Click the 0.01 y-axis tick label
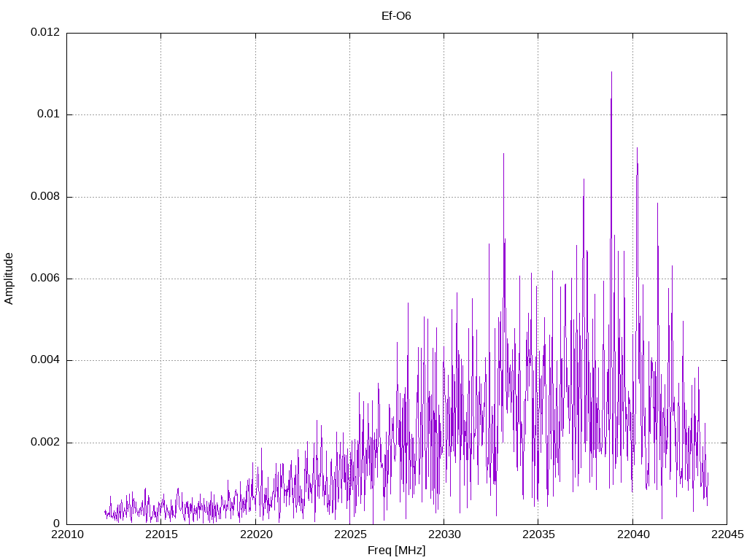This screenshot has height=560, width=747. point(49,114)
